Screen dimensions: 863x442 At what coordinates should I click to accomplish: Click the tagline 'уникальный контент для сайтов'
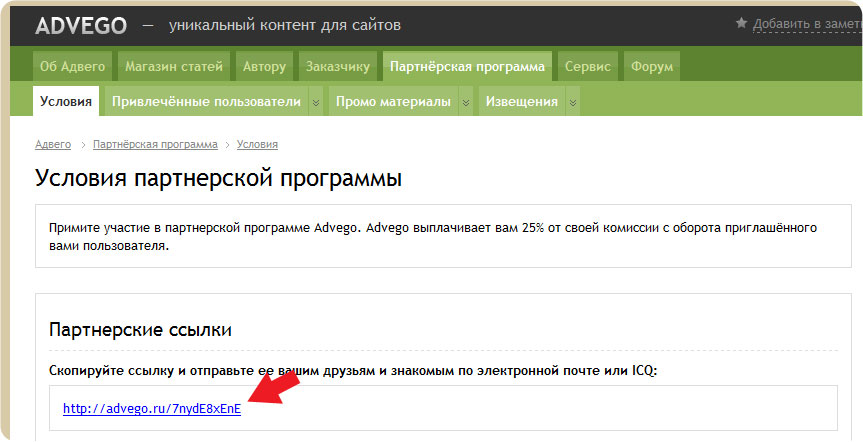[285, 25]
